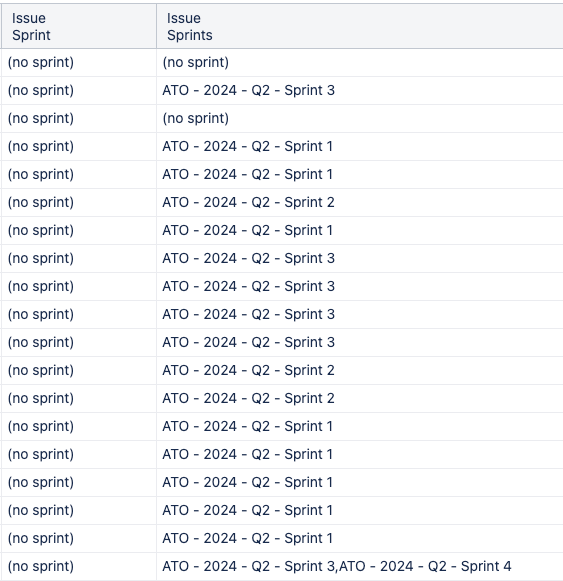Image resolution: width=563 pixels, height=581 pixels.
Task: Select '(no sprint)' Issue Sprints cell in first data row
Action: (x=360, y=62)
